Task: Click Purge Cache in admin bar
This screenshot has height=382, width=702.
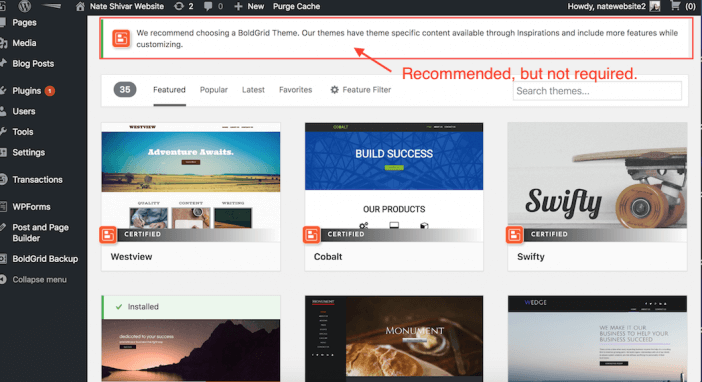Action: [x=296, y=6]
